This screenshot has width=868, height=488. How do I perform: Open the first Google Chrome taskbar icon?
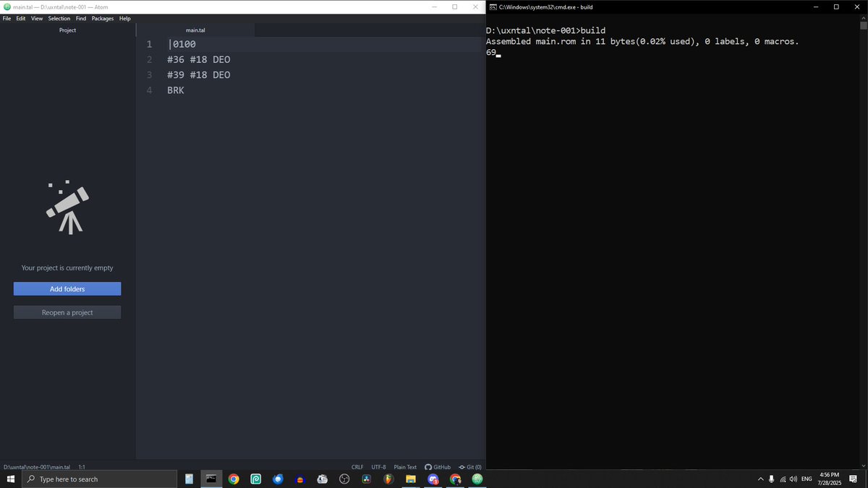click(x=234, y=479)
